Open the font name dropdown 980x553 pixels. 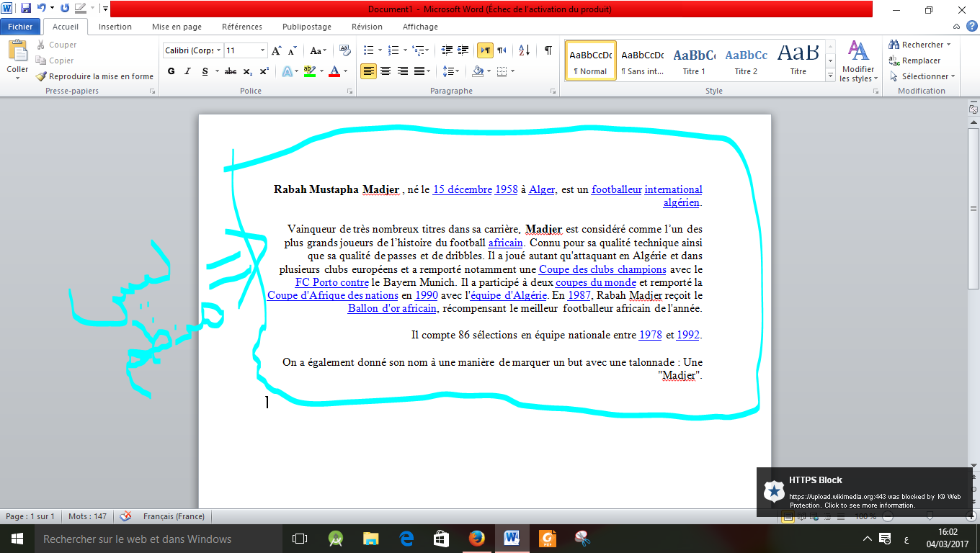tap(218, 50)
